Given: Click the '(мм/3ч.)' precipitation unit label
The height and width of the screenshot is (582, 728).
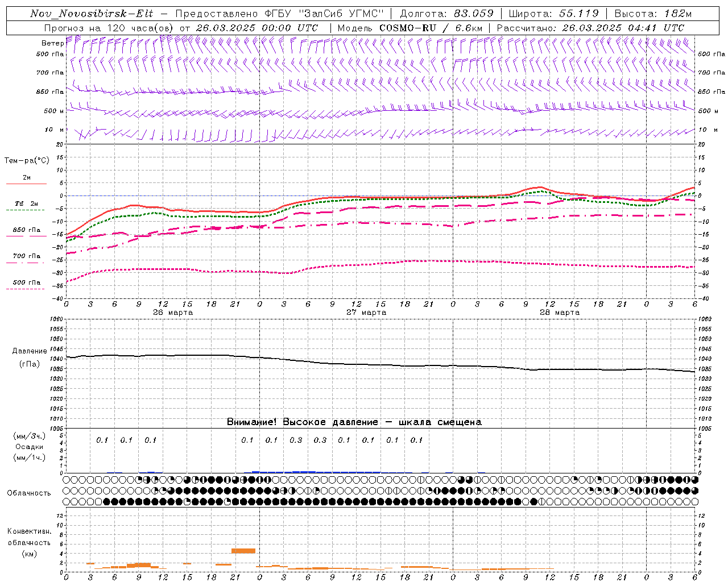Looking at the screenshot, I should pyautogui.click(x=29, y=436).
